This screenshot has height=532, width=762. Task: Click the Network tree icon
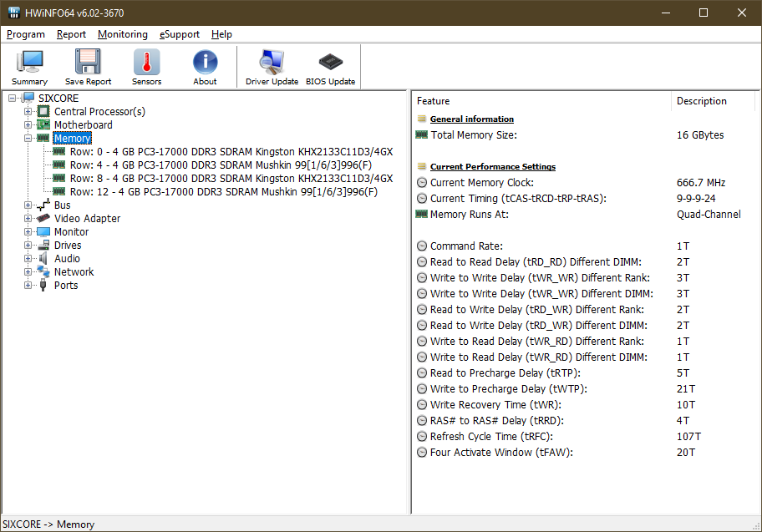43,271
